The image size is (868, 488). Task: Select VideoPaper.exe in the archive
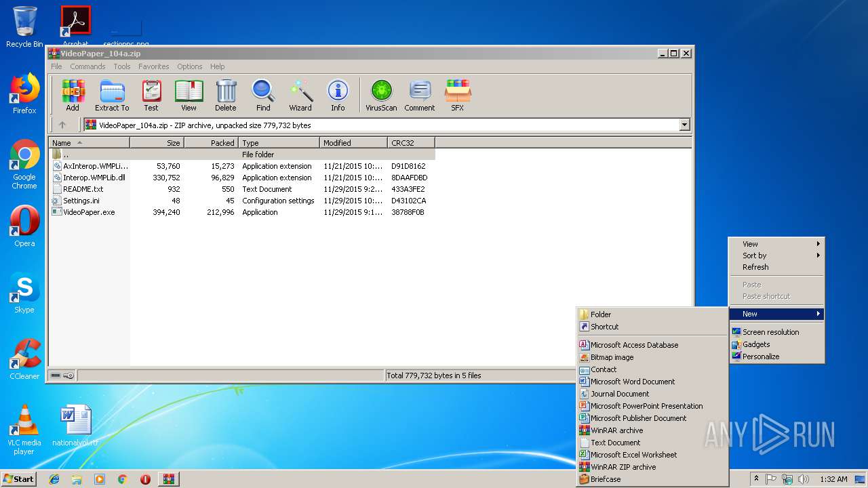pyautogui.click(x=242, y=212)
